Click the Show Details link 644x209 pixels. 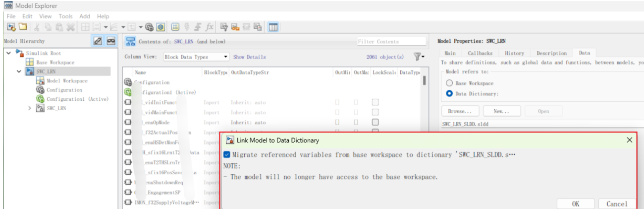pyautogui.click(x=249, y=57)
